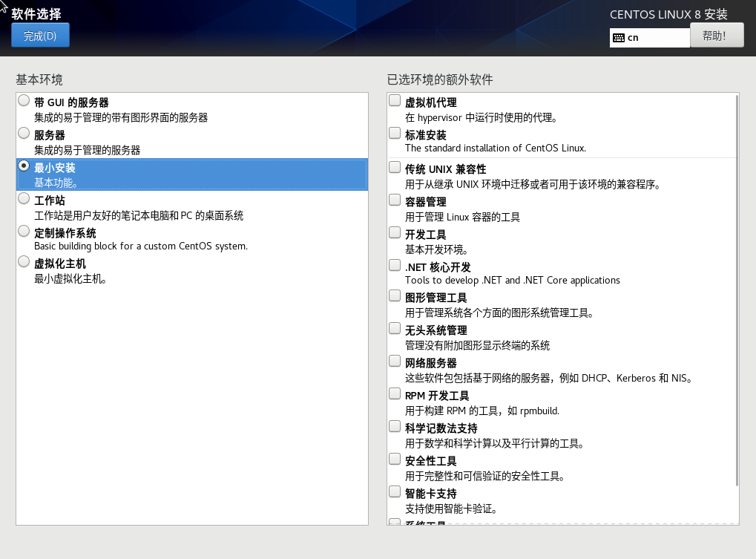Click text Tools to develop .NET and .NET Core applications
The width and height of the screenshot is (756, 559).
pos(513,280)
